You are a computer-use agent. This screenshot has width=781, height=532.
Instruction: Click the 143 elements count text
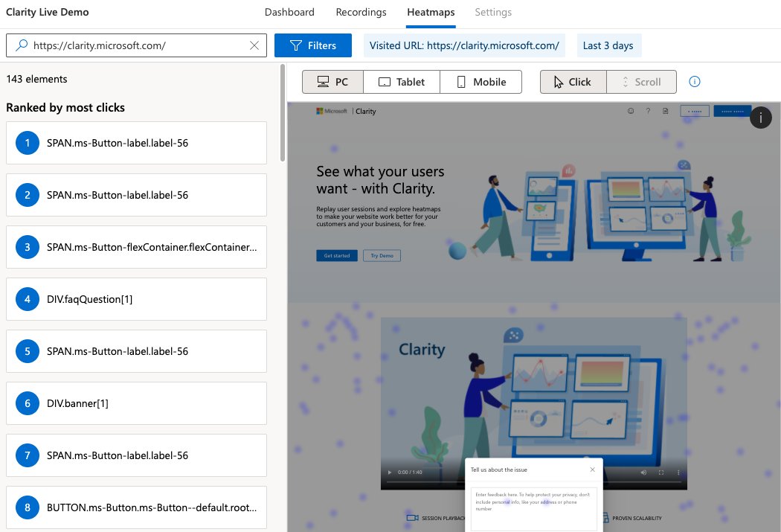[37, 79]
